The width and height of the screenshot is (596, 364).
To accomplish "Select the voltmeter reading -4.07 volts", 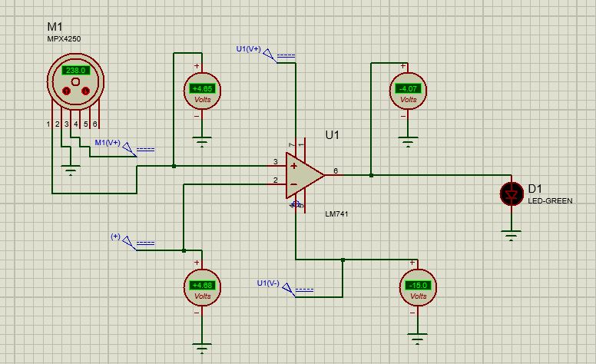I will tap(408, 91).
